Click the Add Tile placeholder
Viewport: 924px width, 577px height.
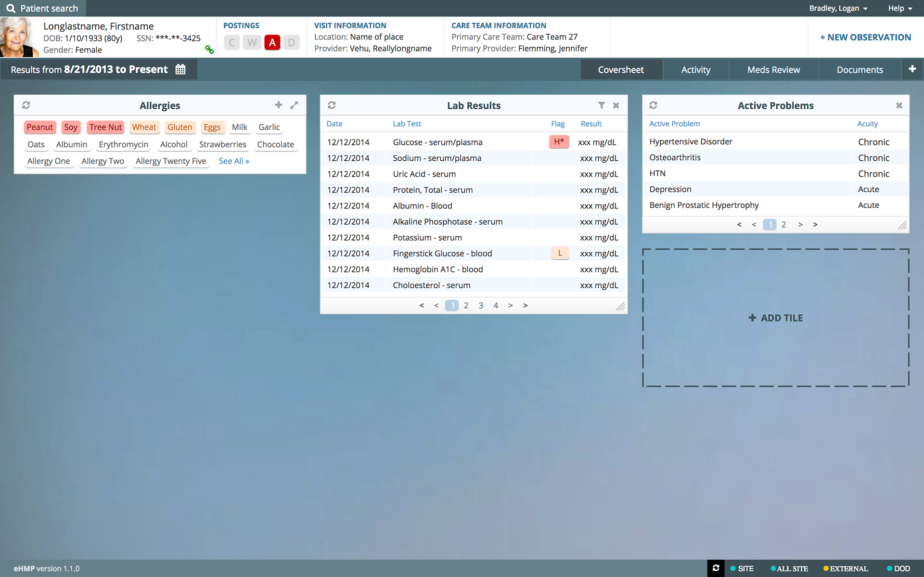(776, 318)
